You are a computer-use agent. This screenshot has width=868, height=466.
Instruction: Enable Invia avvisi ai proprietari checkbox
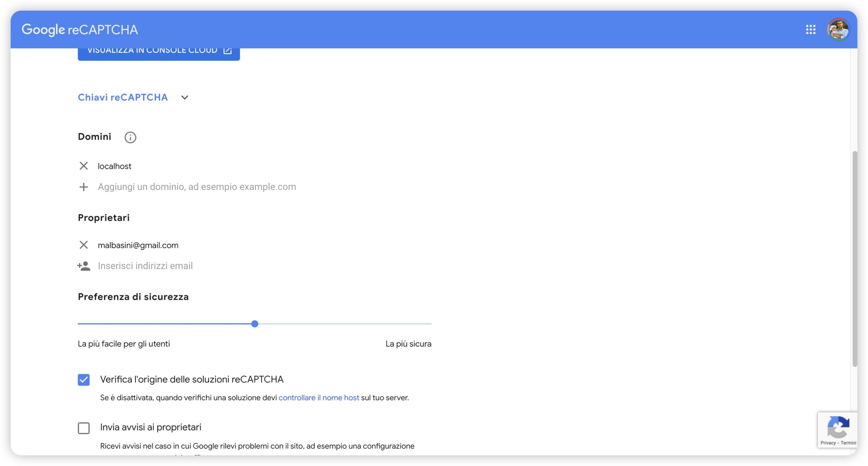(x=84, y=428)
